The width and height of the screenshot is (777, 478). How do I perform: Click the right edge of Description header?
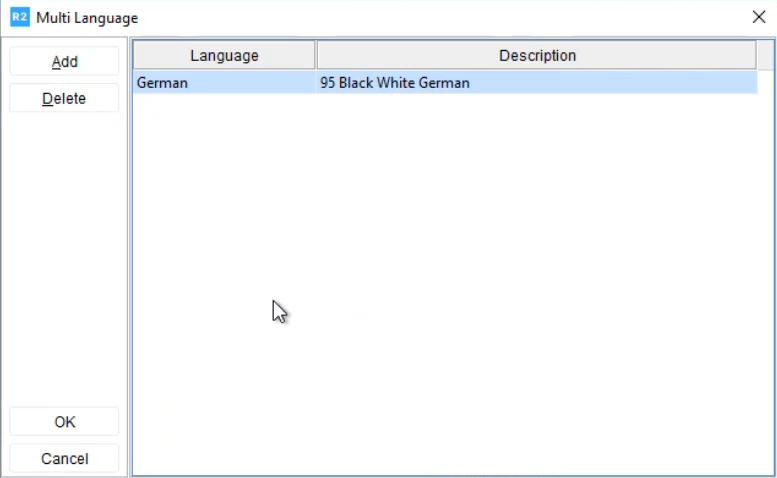click(x=756, y=55)
